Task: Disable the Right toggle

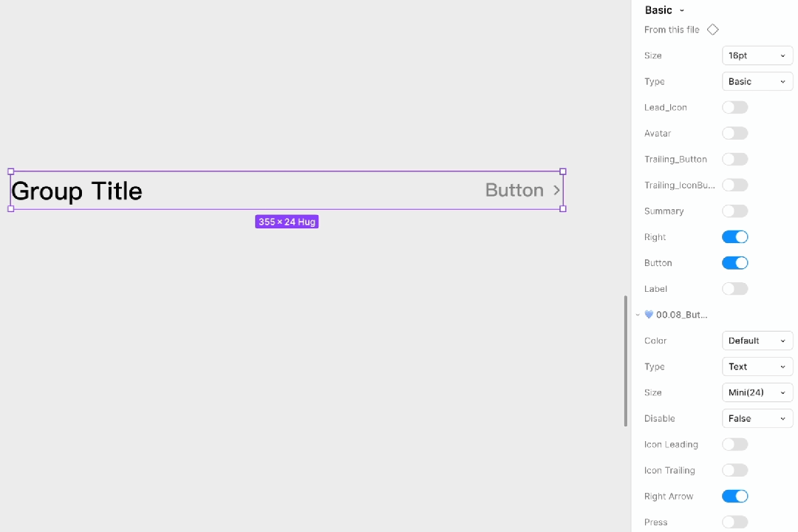Action: [734, 237]
